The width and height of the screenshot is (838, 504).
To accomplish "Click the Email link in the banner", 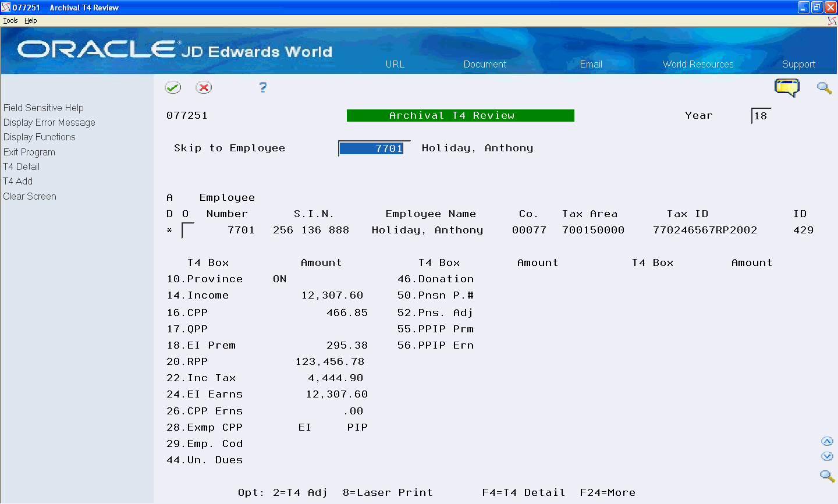I will [x=590, y=65].
